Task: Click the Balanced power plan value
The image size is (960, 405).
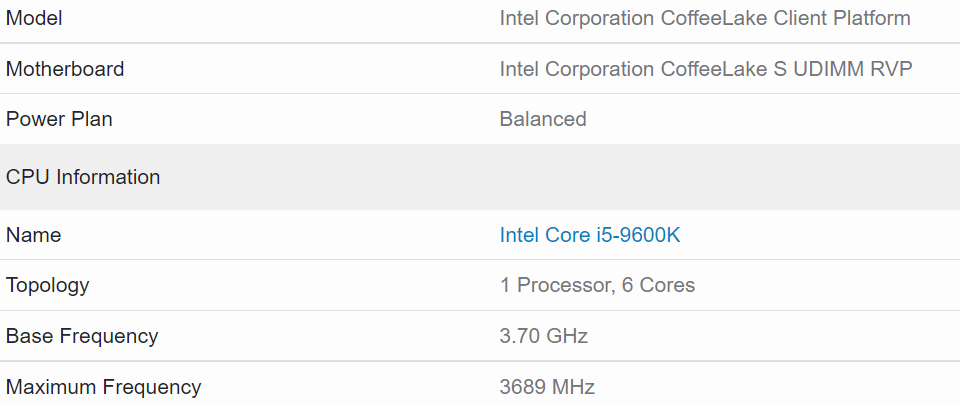Action: (x=543, y=119)
